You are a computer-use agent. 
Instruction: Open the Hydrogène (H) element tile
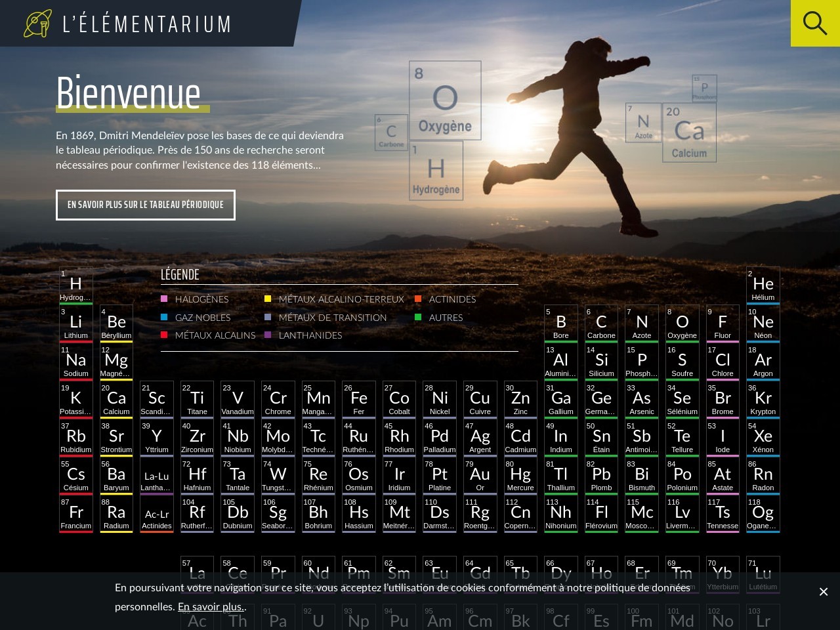pos(76,285)
